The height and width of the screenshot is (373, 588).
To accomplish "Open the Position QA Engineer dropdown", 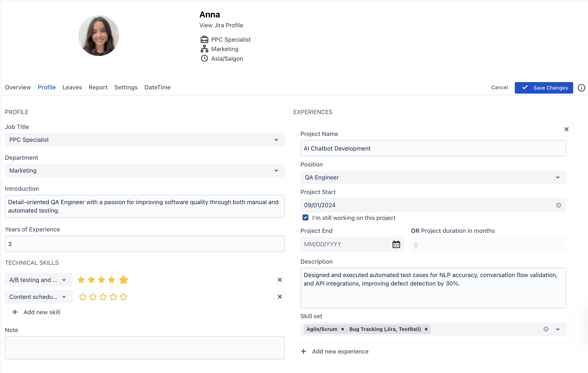I will pos(433,177).
